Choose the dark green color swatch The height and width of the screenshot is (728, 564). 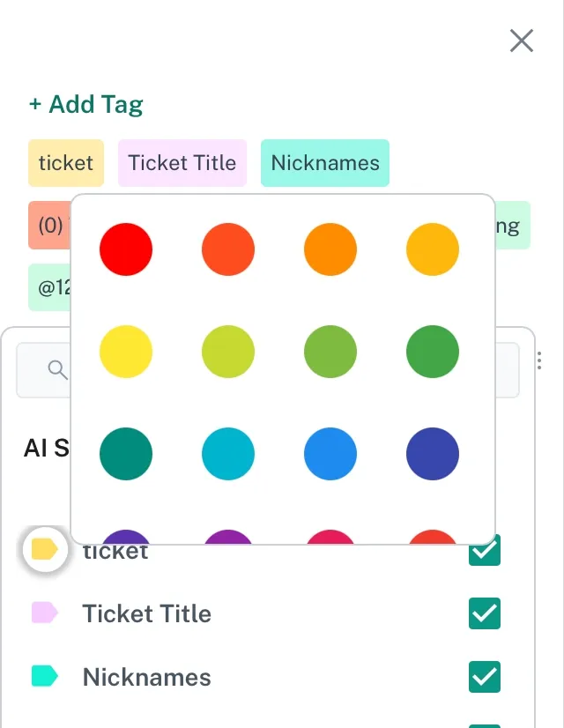point(433,353)
